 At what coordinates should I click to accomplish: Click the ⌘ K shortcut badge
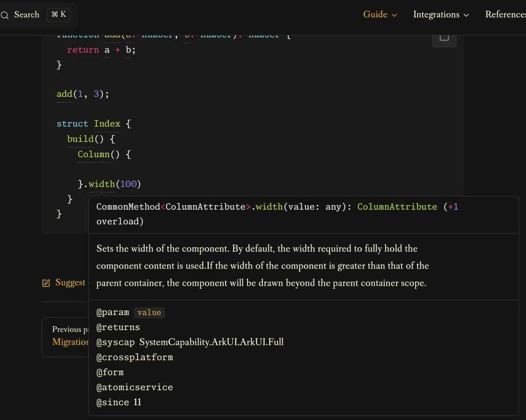click(x=58, y=14)
